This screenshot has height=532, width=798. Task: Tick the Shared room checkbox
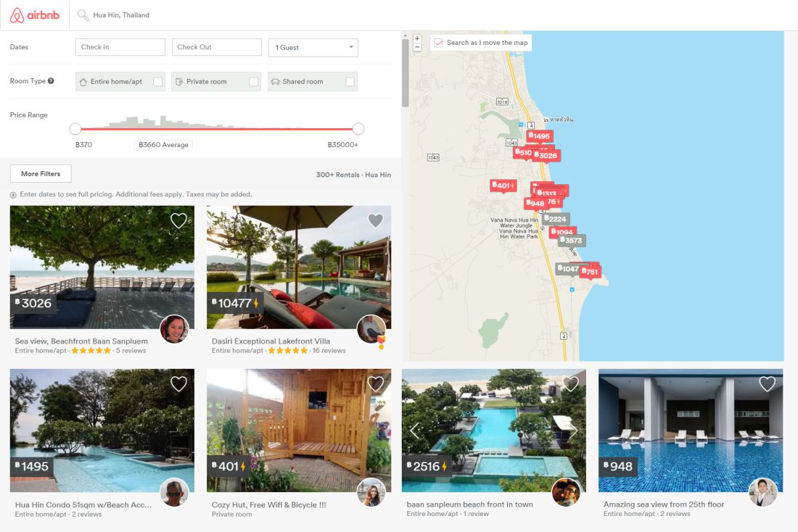(x=350, y=82)
